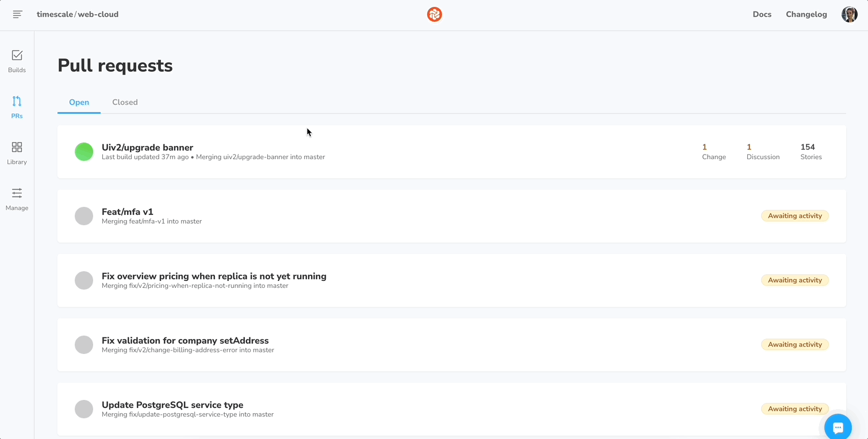868x439 pixels.
Task: Open the Manage settings icon
Action: click(x=17, y=199)
